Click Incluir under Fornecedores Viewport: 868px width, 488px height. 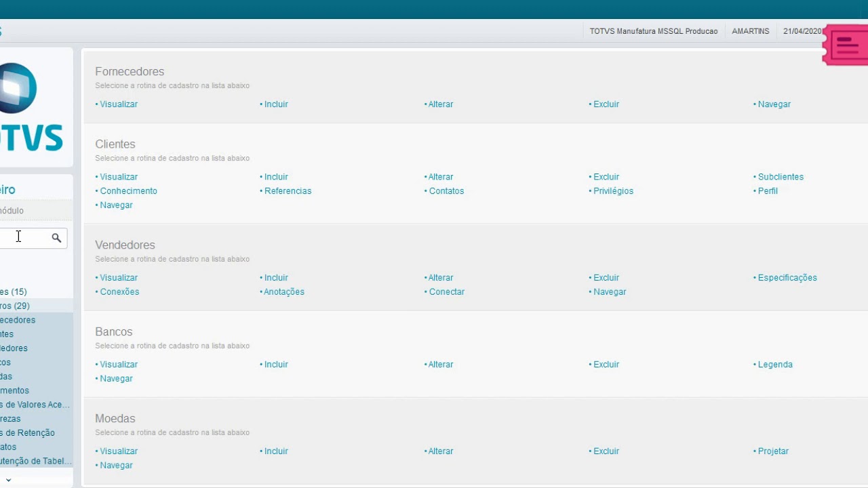tap(276, 104)
